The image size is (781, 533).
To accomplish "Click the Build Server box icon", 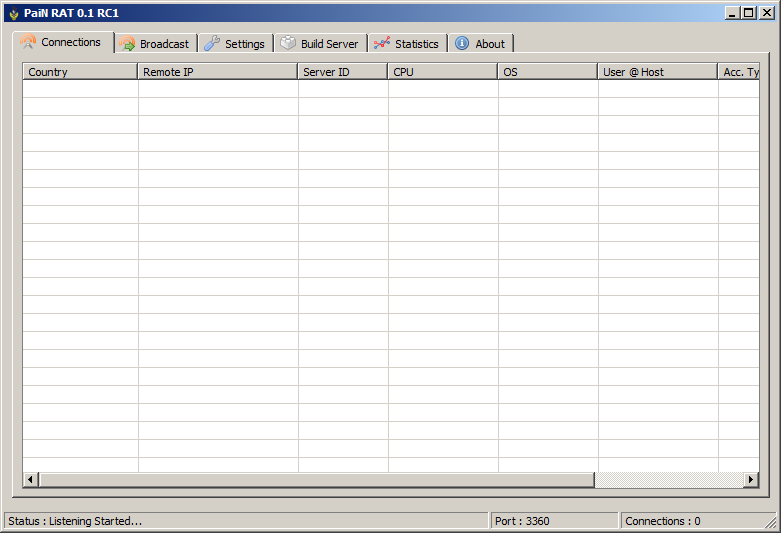I will (x=288, y=44).
